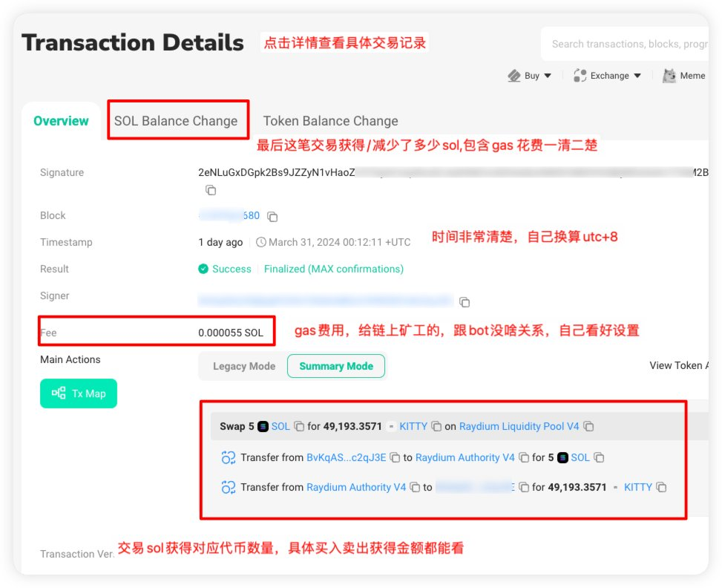The width and height of the screenshot is (722, 588).
Task: Select the Overview tab
Action: (61, 121)
